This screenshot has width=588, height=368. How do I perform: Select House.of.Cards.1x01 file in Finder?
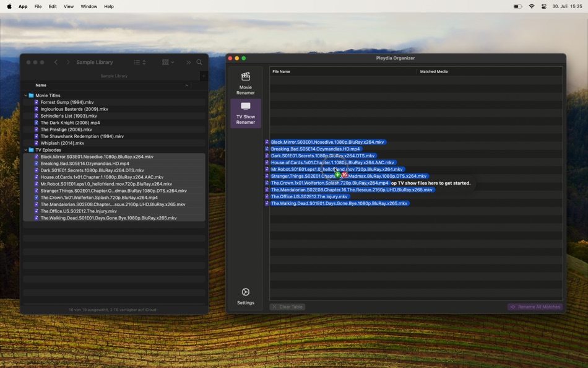[114, 177]
